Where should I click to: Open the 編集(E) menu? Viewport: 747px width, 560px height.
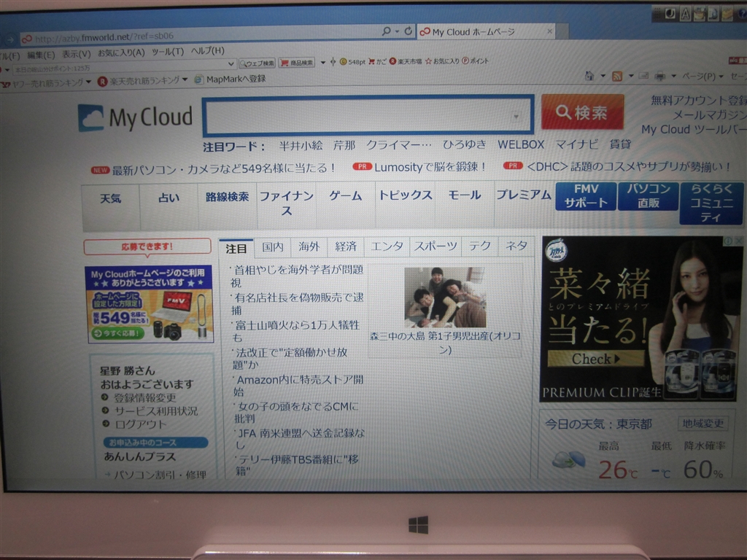(41, 55)
